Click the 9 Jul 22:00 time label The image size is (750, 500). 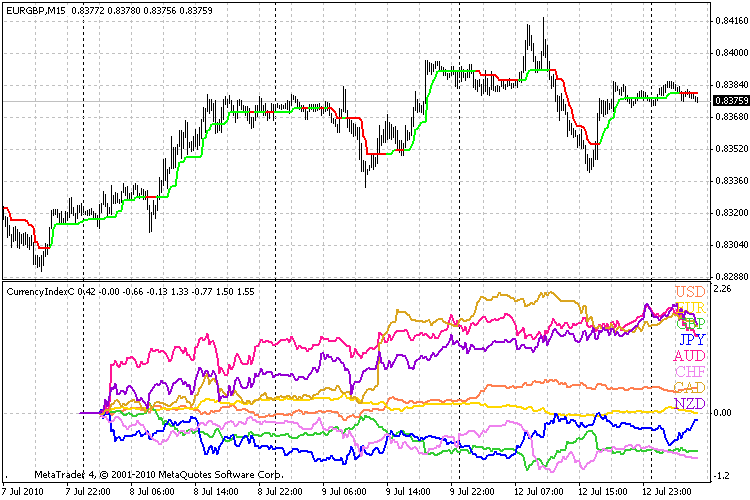coord(471,491)
